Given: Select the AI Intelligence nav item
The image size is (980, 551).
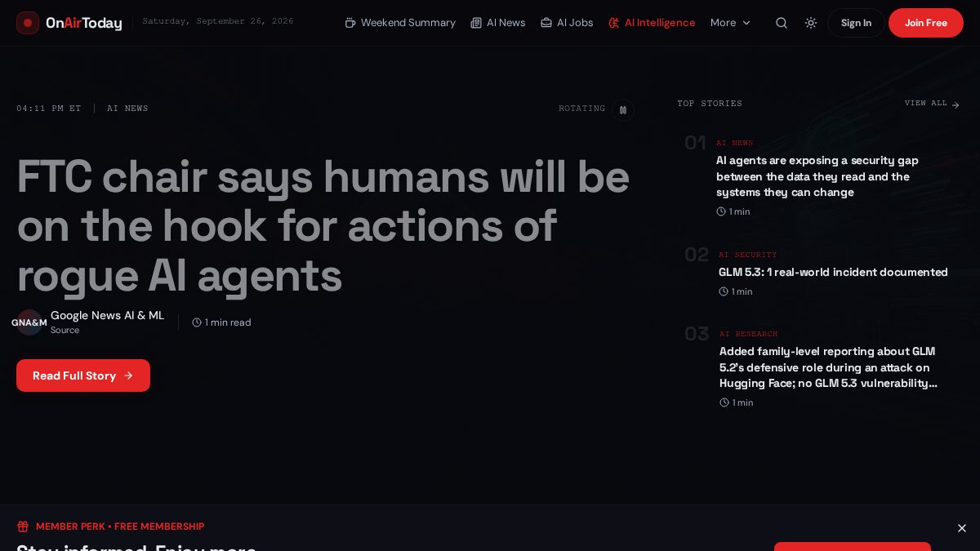Looking at the screenshot, I should pos(652,23).
